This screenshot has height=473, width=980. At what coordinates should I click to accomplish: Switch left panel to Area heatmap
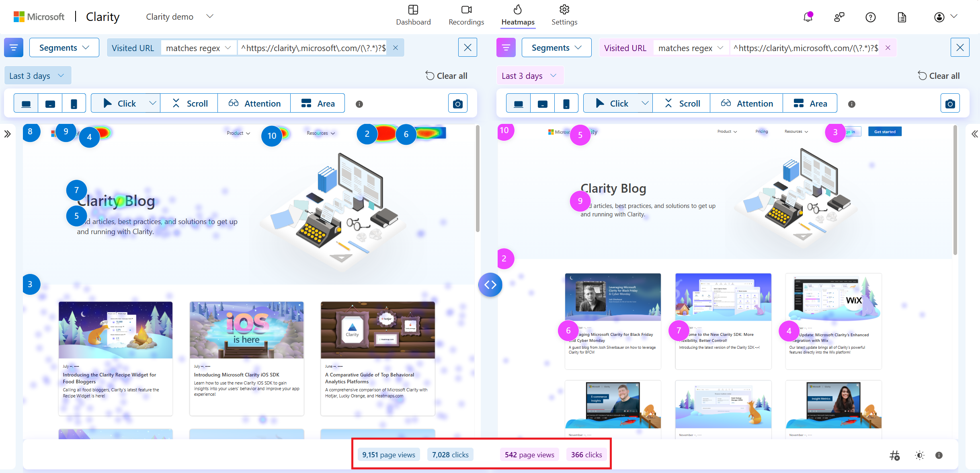click(318, 103)
